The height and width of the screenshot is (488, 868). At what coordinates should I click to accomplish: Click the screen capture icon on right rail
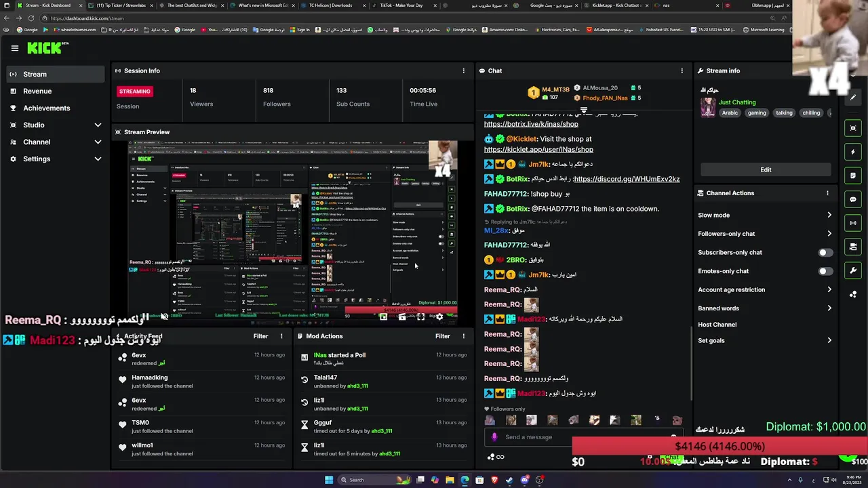pyautogui.click(x=853, y=128)
